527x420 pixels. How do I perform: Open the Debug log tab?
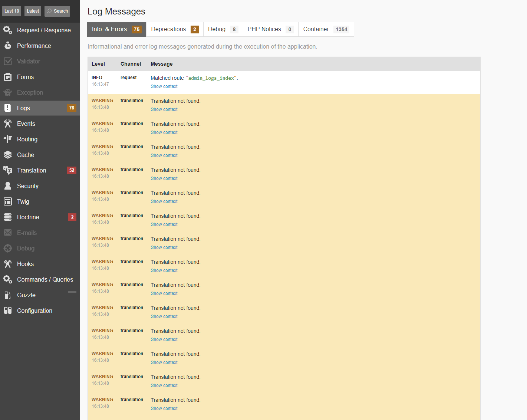click(x=223, y=29)
